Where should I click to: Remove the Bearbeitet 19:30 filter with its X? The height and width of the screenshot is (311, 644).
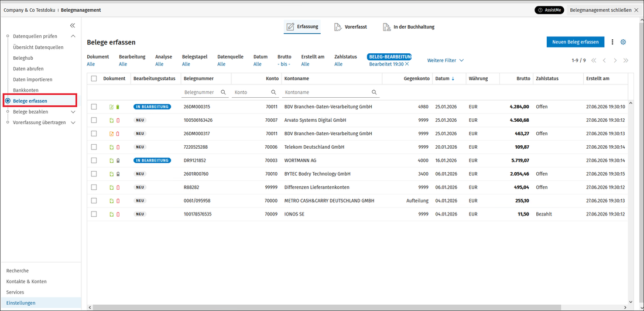(407, 64)
